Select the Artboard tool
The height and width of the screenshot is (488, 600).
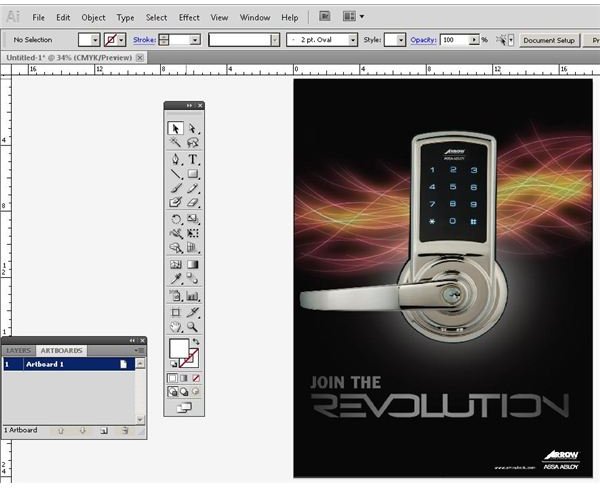click(x=176, y=312)
